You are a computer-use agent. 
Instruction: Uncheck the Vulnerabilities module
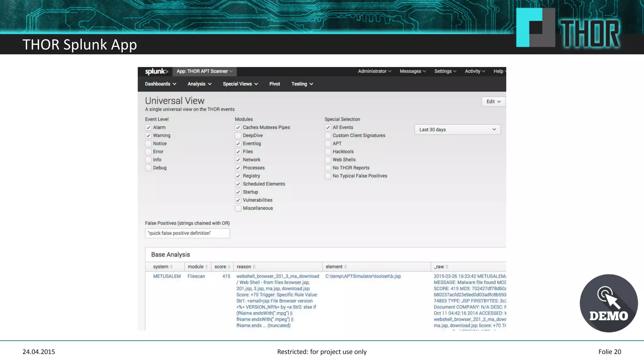pos(238,200)
